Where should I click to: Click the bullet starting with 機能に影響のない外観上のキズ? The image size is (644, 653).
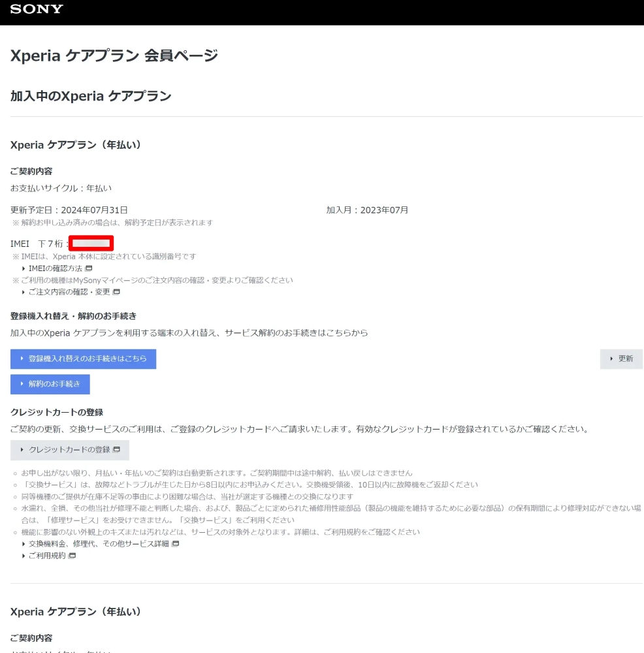pyautogui.click(x=221, y=532)
